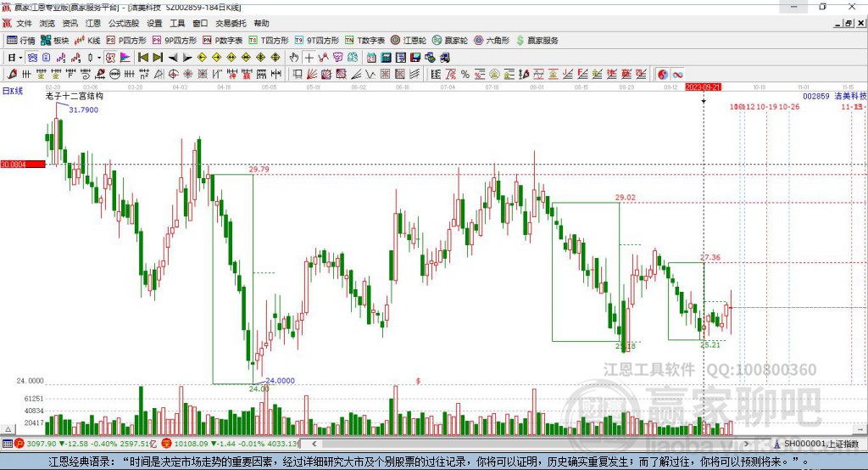The image size is (868, 470).
Task: Click the save floppy disk icon
Action: click(415, 58)
